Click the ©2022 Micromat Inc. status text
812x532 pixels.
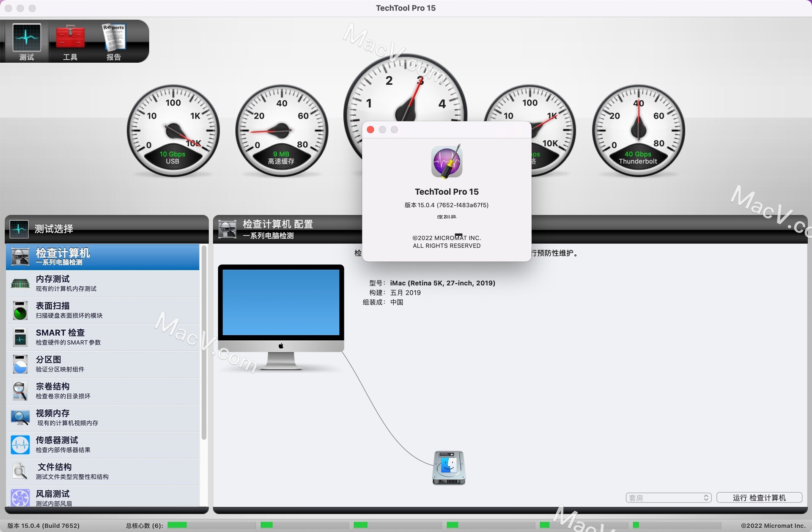pyautogui.click(x=773, y=525)
